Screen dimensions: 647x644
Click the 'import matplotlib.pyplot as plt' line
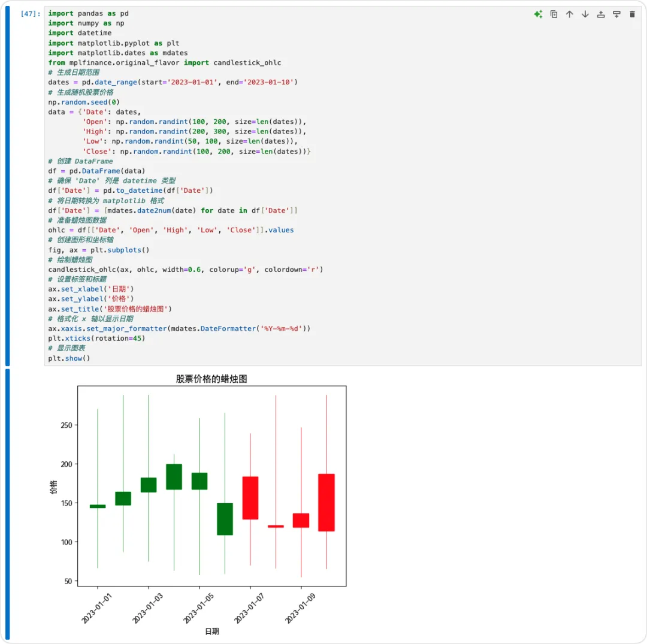tap(114, 43)
